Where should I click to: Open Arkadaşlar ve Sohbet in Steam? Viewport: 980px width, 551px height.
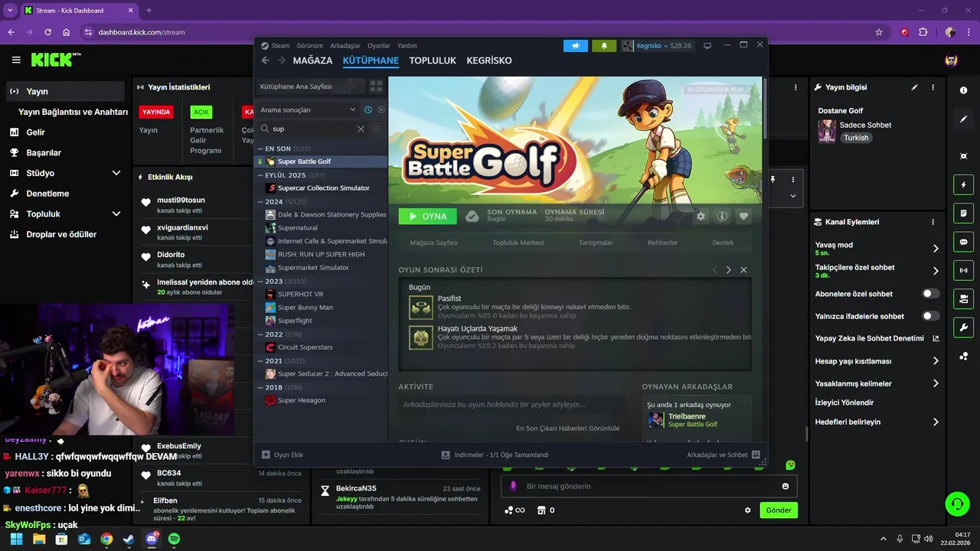click(x=724, y=455)
